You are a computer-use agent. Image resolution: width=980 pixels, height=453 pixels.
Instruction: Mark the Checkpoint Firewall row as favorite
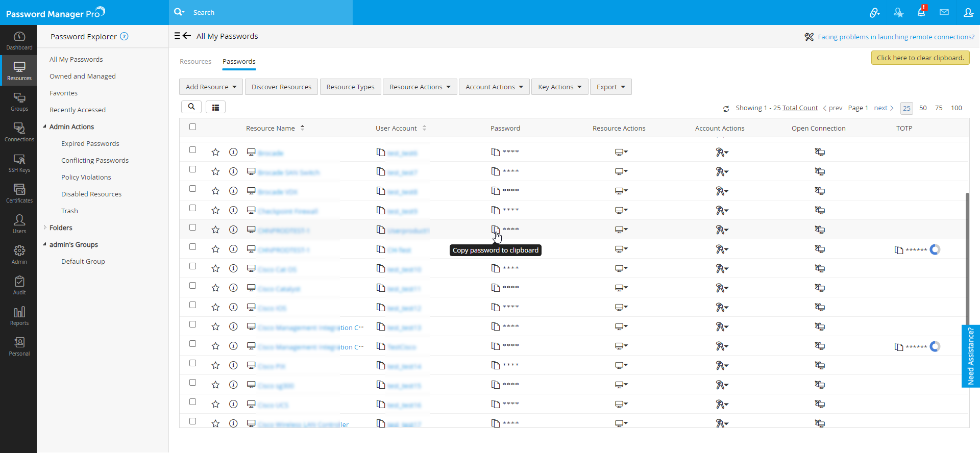point(215,210)
